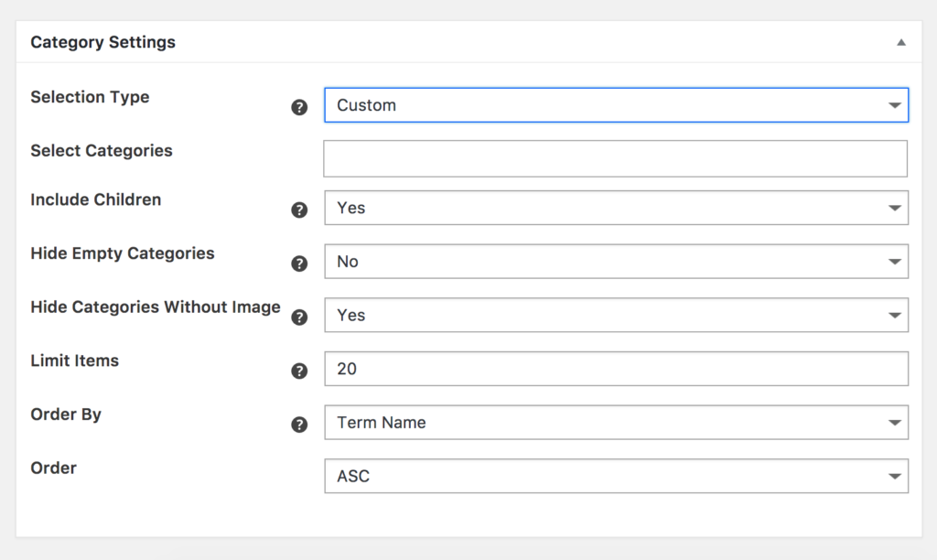
Task: Open the Order dropdown set to ASC
Action: 616,476
